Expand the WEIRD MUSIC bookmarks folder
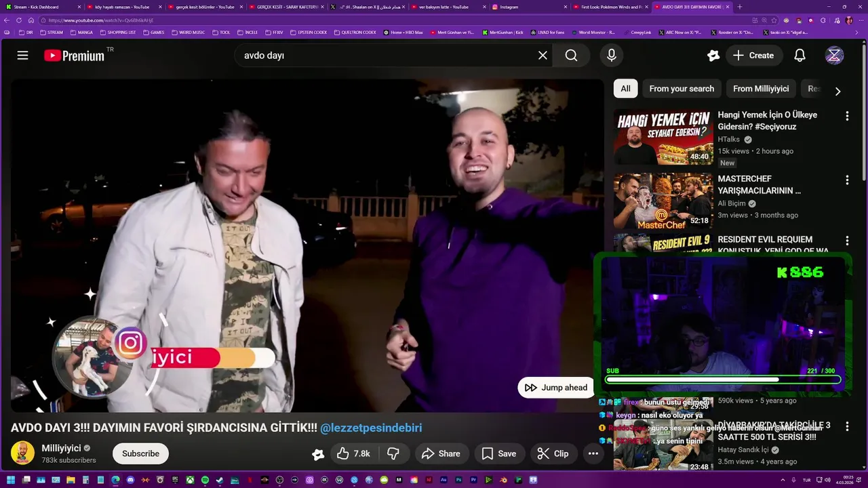 (x=189, y=32)
